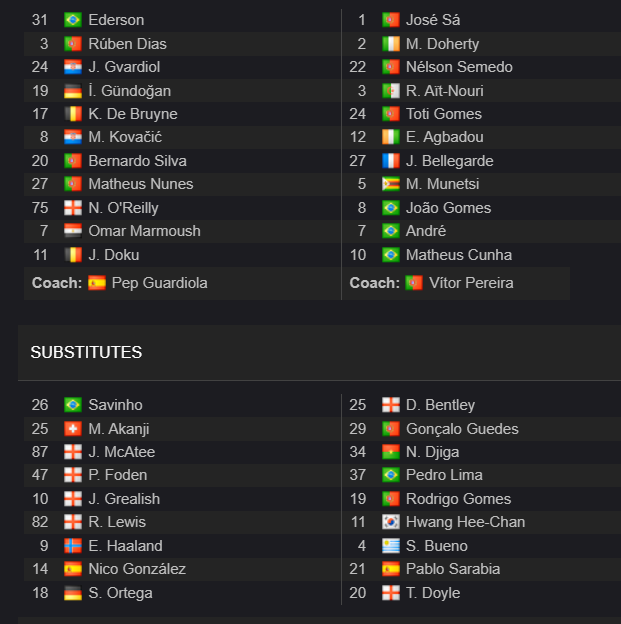
Task: Click substitute Pablo Sarabia's name
Action: [x=453, y=569]
